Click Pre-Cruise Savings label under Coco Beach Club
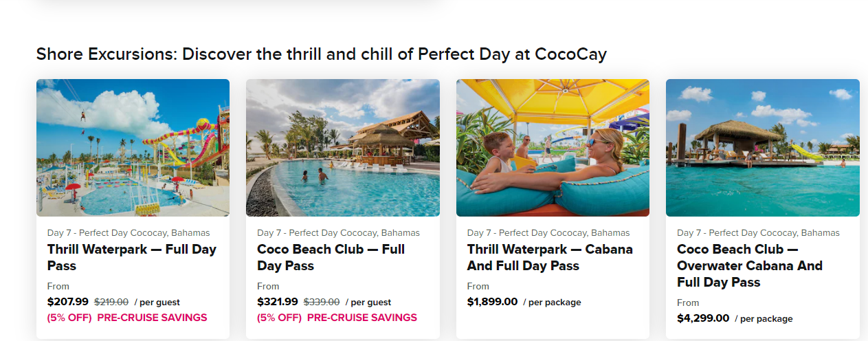The width and height of the screenshot is (868, 341). click(362, 318)
